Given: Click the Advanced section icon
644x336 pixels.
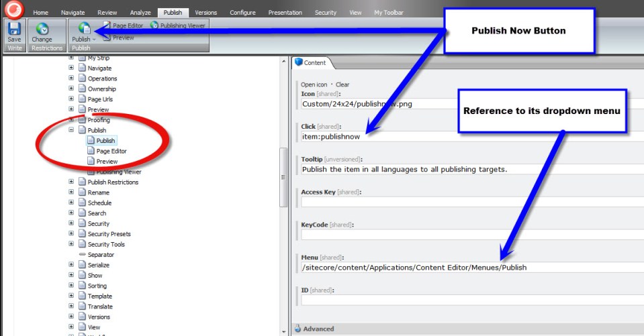Looking at the screenshot, I should [x=297, y=329].
